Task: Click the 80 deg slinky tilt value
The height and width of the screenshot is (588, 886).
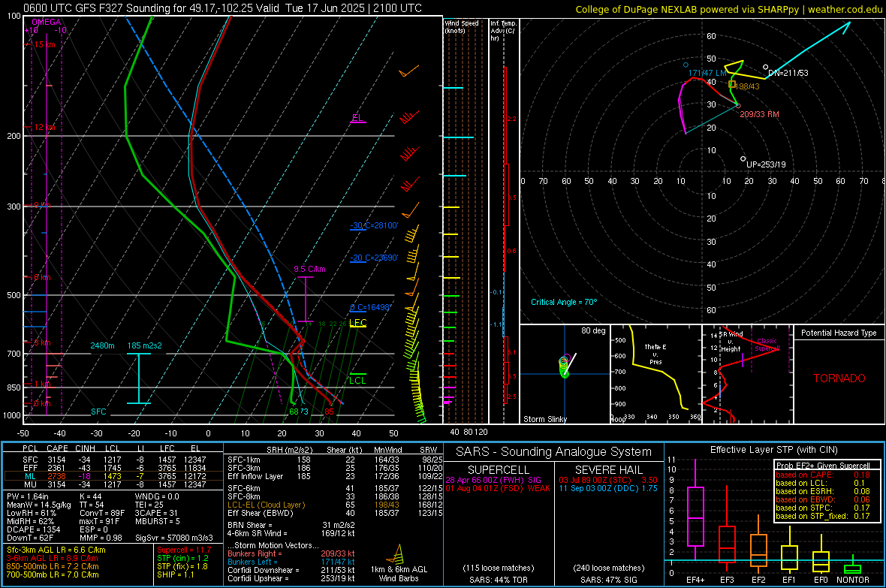Action: pyautogui.click(x=593, y=330)
